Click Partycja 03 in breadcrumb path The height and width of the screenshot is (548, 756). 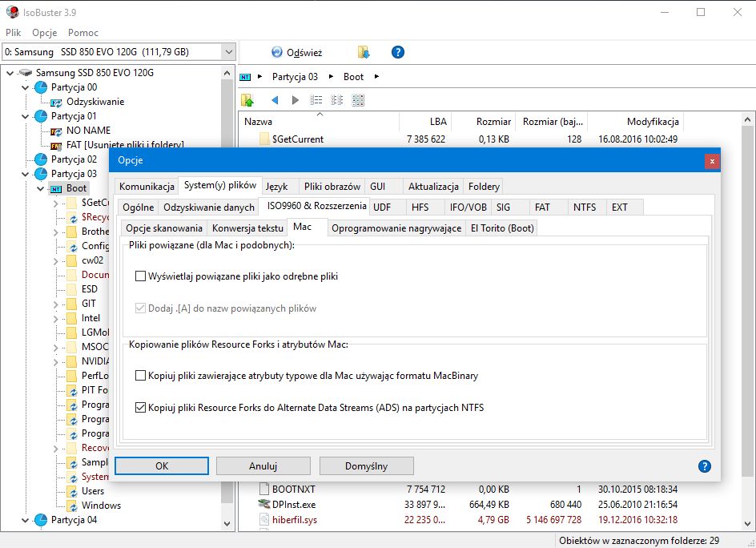(x=295, y=77)
